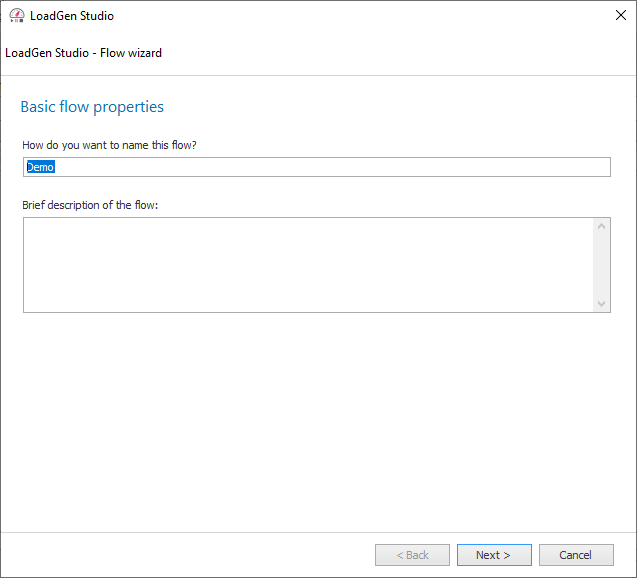
Task: Click the down arrow of the description scrollbar
Action: tap(602, 303)
